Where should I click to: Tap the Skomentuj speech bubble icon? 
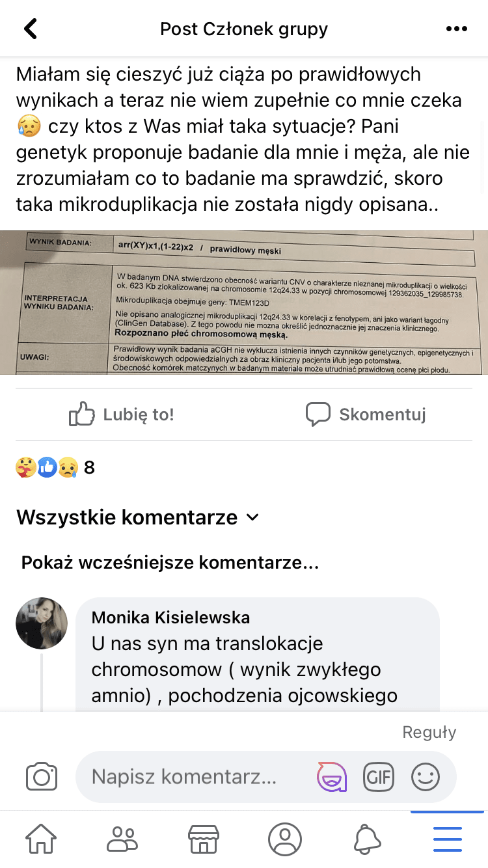pos(318,414)
